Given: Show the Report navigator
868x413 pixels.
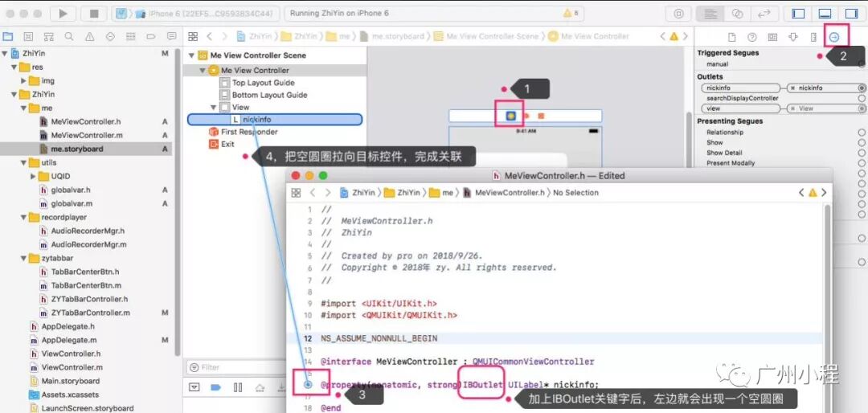Looking at the screenshot, I should 172,36.
